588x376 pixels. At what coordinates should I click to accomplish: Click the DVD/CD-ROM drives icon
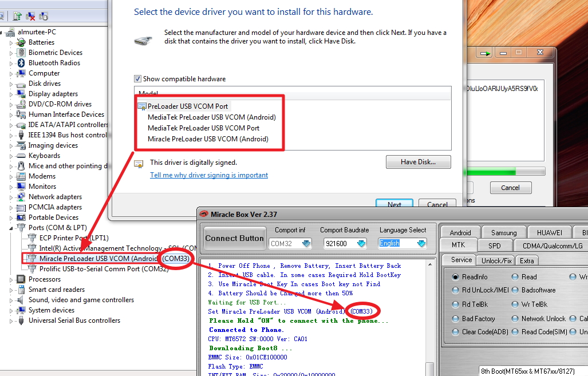21,104
